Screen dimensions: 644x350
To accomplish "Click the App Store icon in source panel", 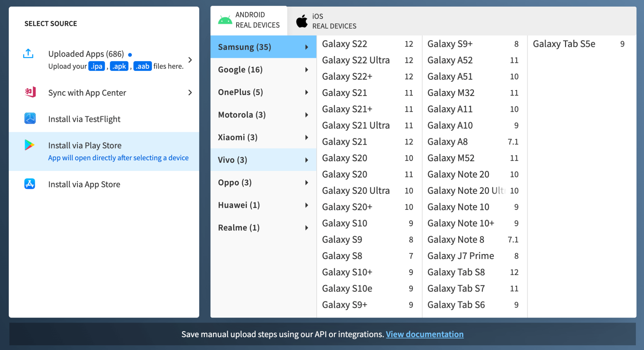I will point(29,184).
